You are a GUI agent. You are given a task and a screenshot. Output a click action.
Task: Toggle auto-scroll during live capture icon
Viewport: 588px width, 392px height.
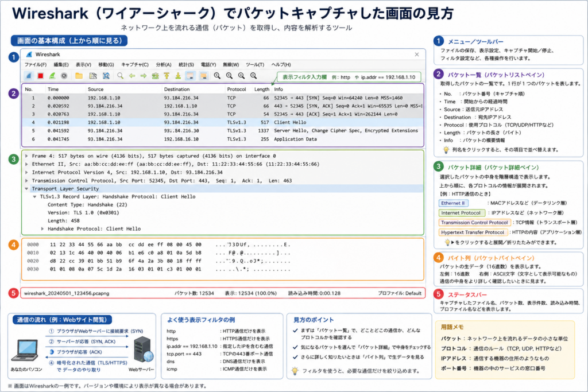click(191, 76)
